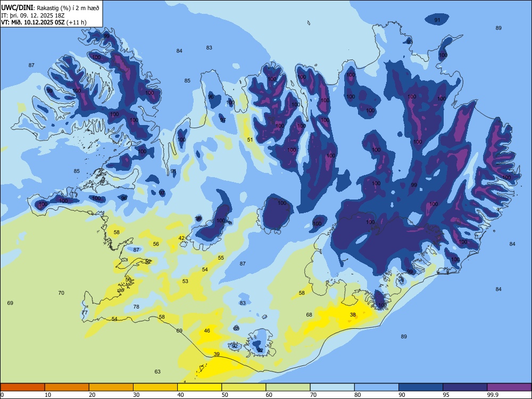Image resolution: width=532 pixels, height=399 pixels.
Task: Click the humidity value 55 on the map
Action: [221, 258]
